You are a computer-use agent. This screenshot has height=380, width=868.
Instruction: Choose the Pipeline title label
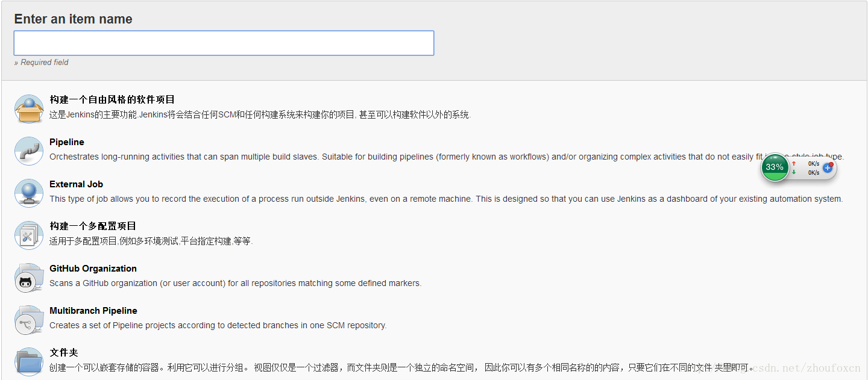pyautogui.click(x=67, y=142)
